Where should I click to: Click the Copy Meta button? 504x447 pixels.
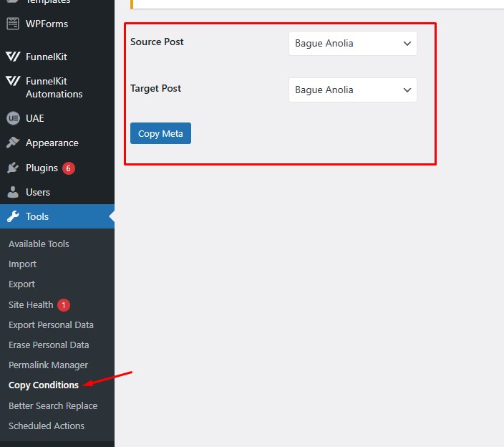(160, 133)
